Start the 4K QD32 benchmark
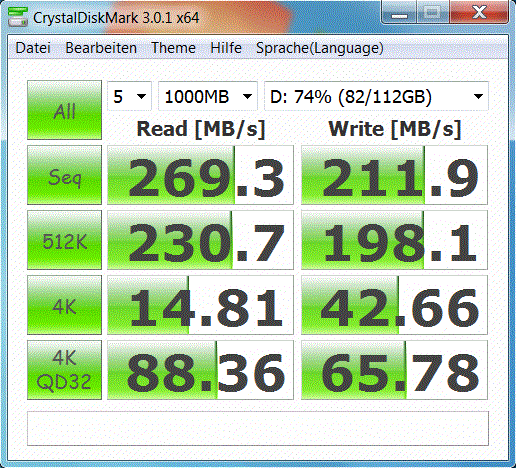 (x=64, y=370)
